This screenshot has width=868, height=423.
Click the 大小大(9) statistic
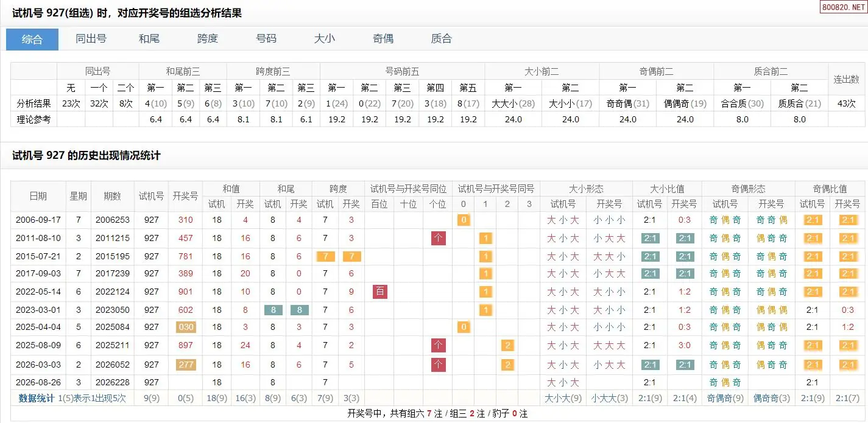[x=563, y=398]
